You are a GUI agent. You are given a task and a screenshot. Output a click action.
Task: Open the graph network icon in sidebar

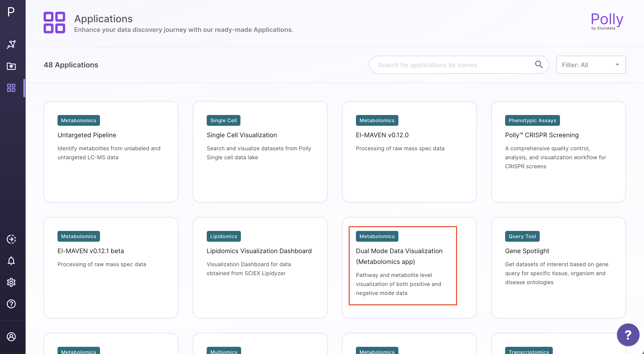pyautogui.click(x=11, y=44)
